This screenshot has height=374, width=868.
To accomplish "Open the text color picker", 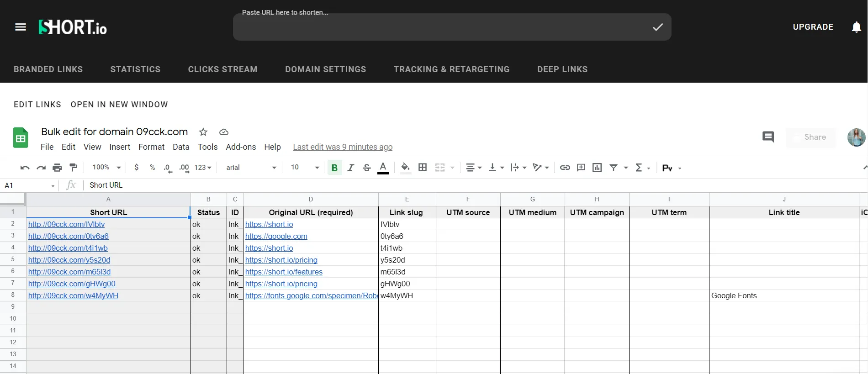I will [x=383, y=168].
